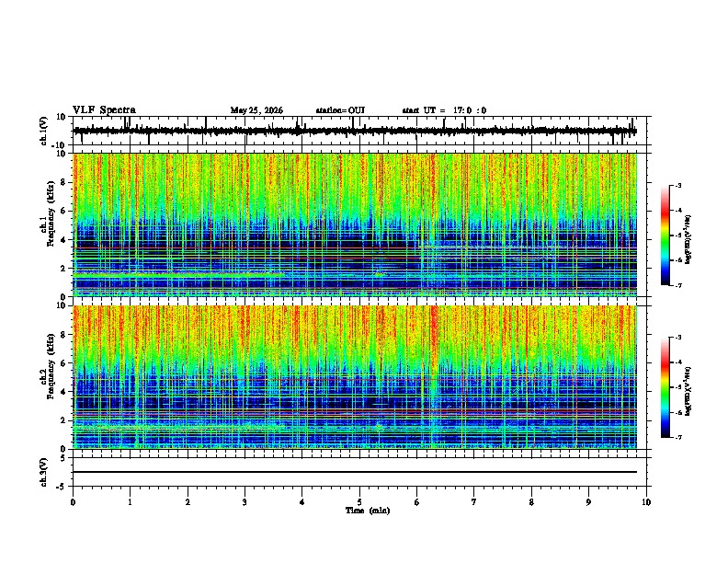Click the 9 minute tick label on the time axis

[588, 502]
